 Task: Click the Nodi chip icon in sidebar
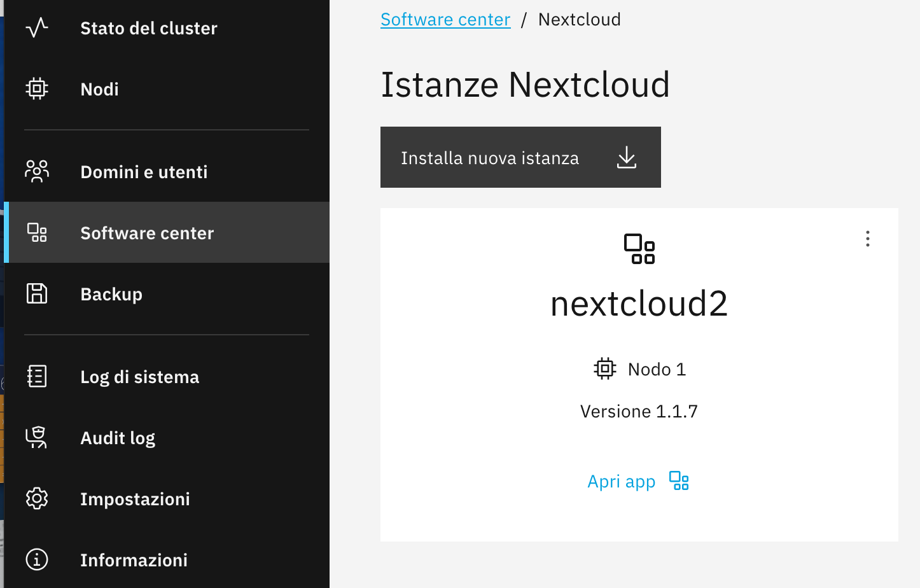point(37,88)
